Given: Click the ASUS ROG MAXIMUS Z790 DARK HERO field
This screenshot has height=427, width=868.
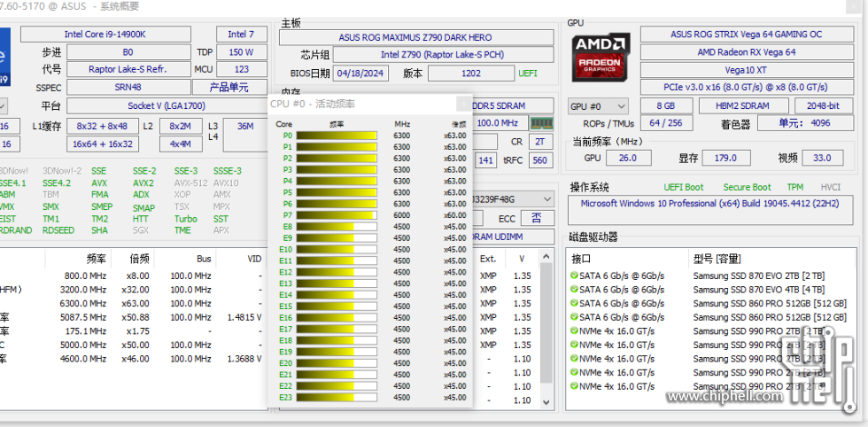Looking at the screenshot, I should [x=415, y=38].
